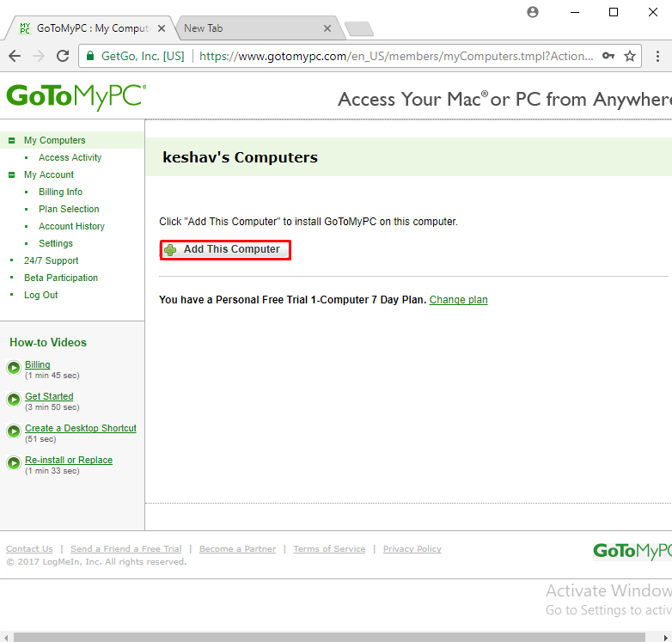Play the Create a Desktop Shortcut video icon
This screenshot has width=672, height=642.
14,431
